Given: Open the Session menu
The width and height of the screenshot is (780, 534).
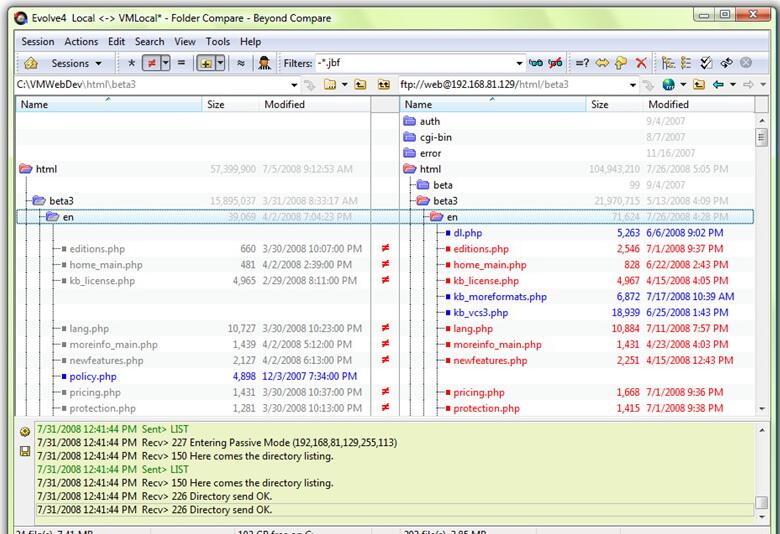Looking at the screenshot, I should (38, 42).
